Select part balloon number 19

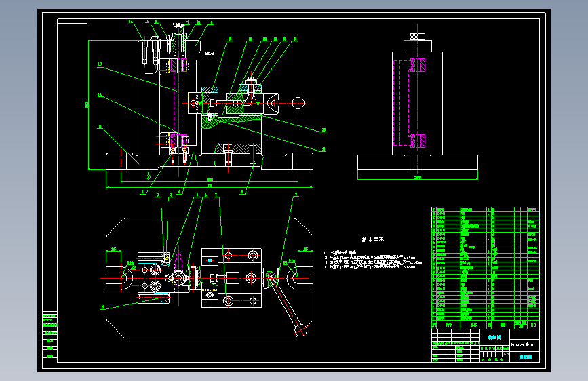point(211,23)
